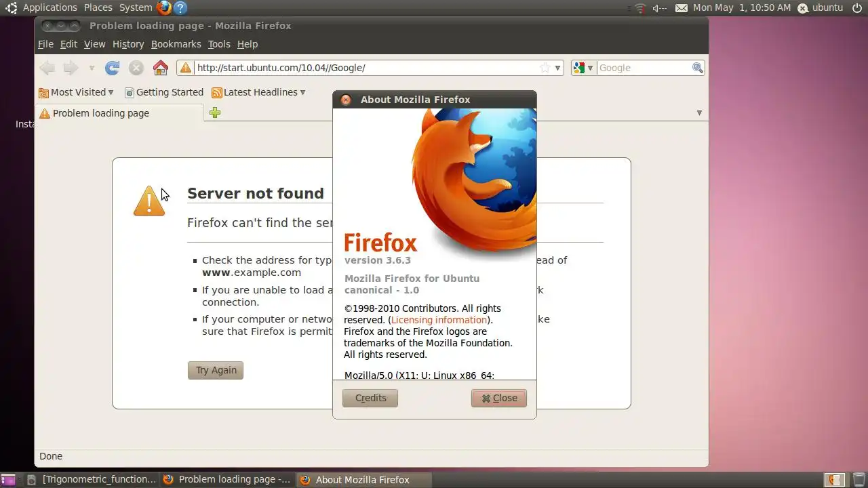The height and width of the screenshot is (488, 868).
Task: Open the volume indicator
Action: (x=659, y=8)
